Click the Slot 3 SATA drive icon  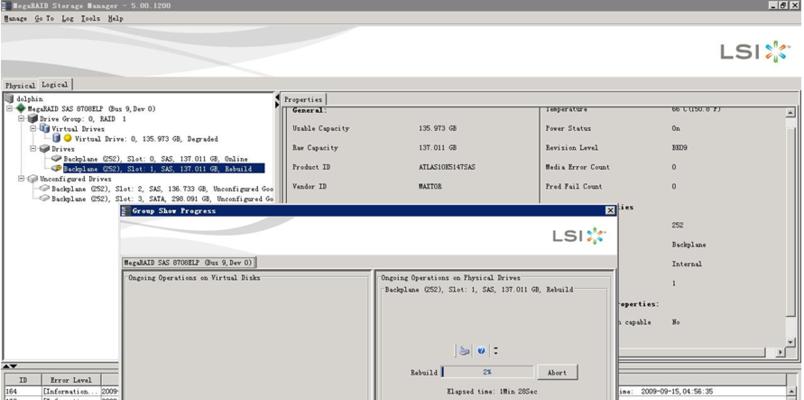click(x=45, y=198)
